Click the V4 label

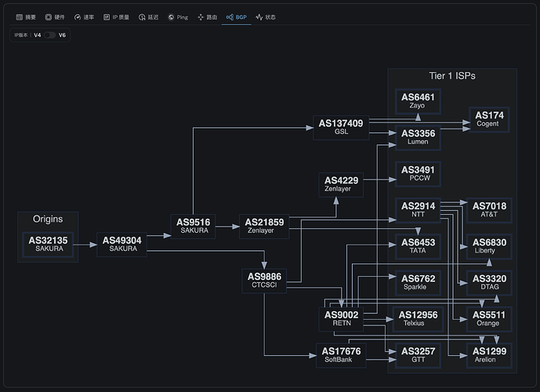37,35
